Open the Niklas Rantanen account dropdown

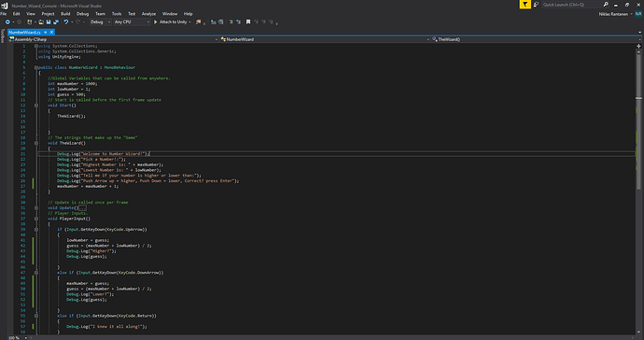[x=615, y=14]
